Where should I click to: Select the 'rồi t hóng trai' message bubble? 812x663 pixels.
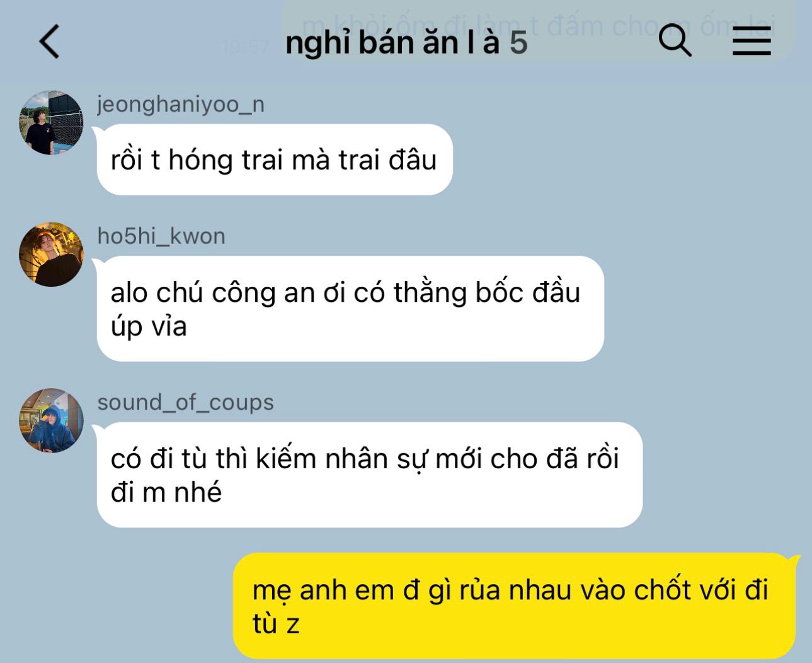click(x=275, y=159)
